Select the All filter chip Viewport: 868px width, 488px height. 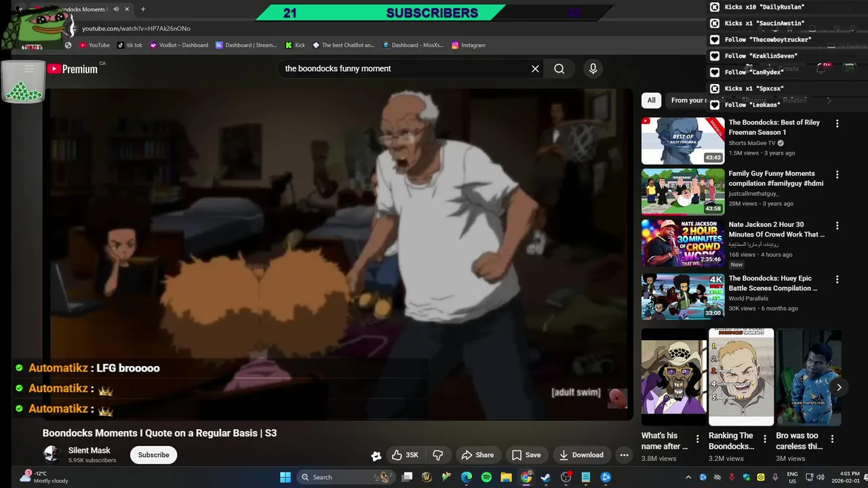(x=651, y=100)
